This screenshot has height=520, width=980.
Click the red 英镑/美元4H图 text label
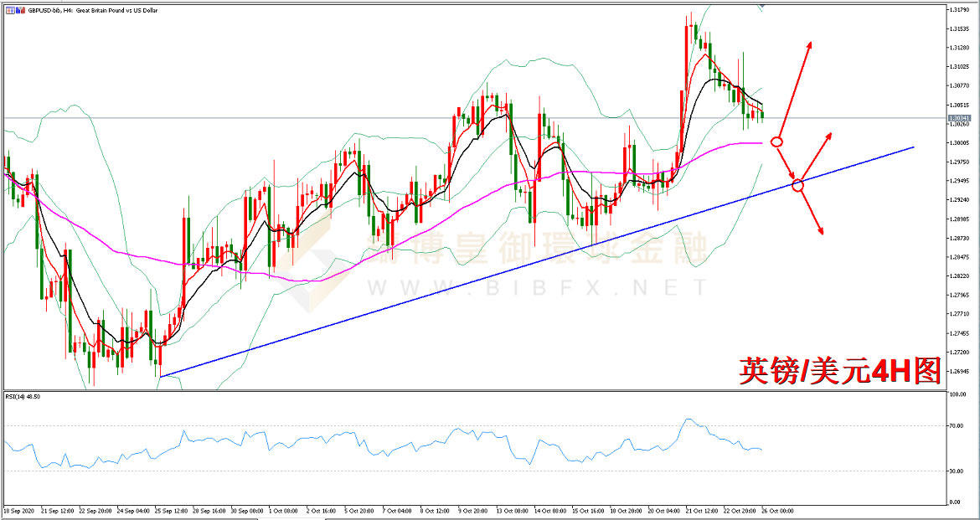click(839, 371)
